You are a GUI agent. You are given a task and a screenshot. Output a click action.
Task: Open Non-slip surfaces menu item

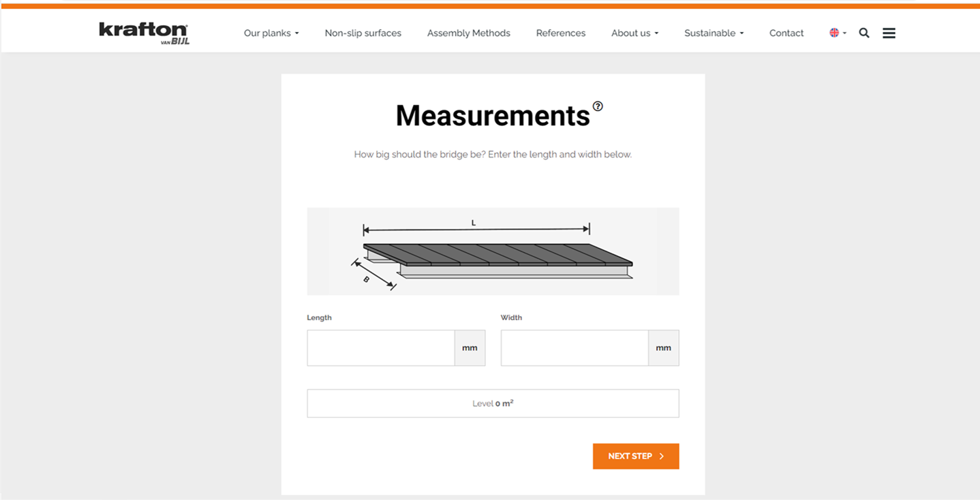tap(363, 33)
